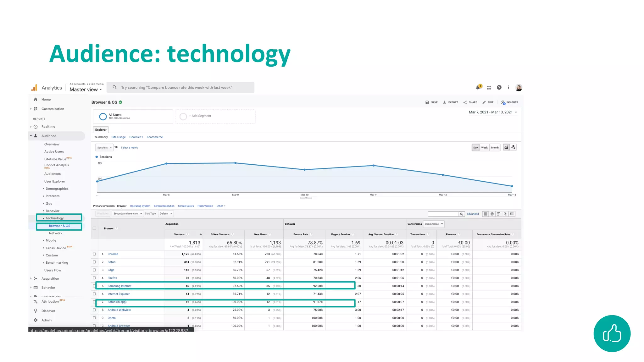
Task: Check the Chrome row checkbox
Action: tap(94, 254)
